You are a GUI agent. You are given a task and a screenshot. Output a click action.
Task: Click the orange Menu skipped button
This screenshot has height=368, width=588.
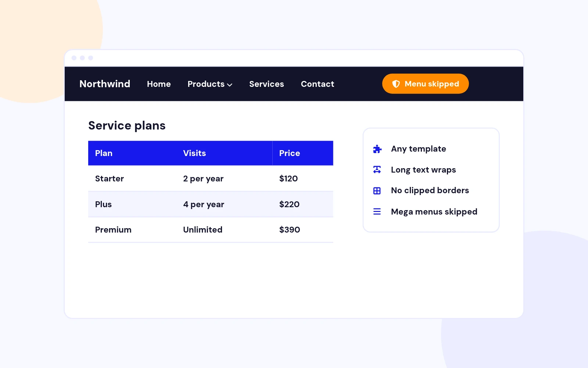425,84
